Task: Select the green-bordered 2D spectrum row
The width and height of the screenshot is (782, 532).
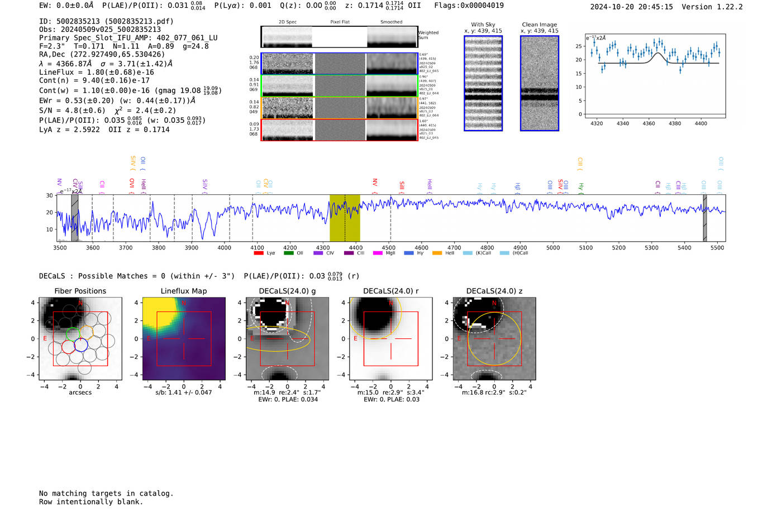Action: click(x=339, y=85)
